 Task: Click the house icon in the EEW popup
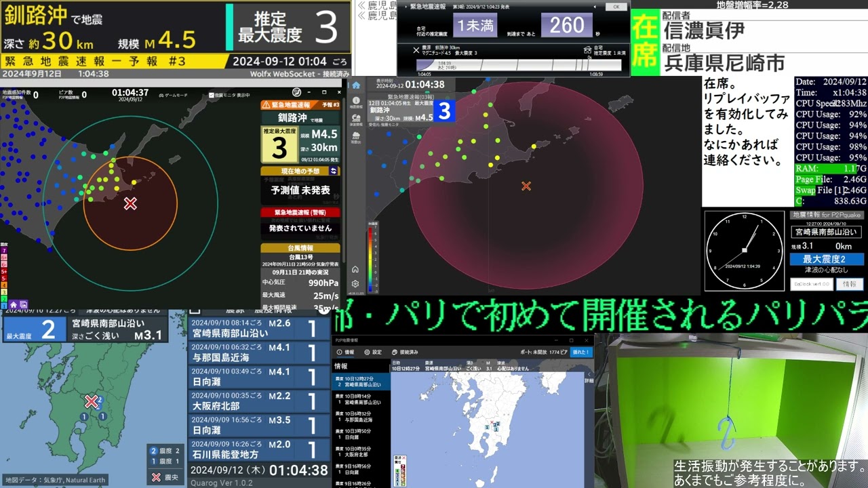click(x=587, y=49)
